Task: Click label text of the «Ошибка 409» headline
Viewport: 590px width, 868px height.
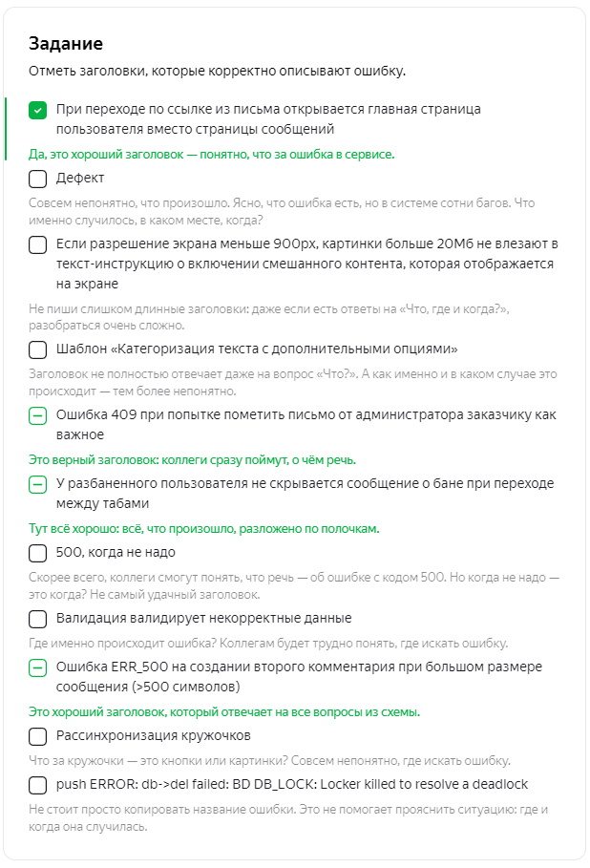Action: click(x=306, y=425)
